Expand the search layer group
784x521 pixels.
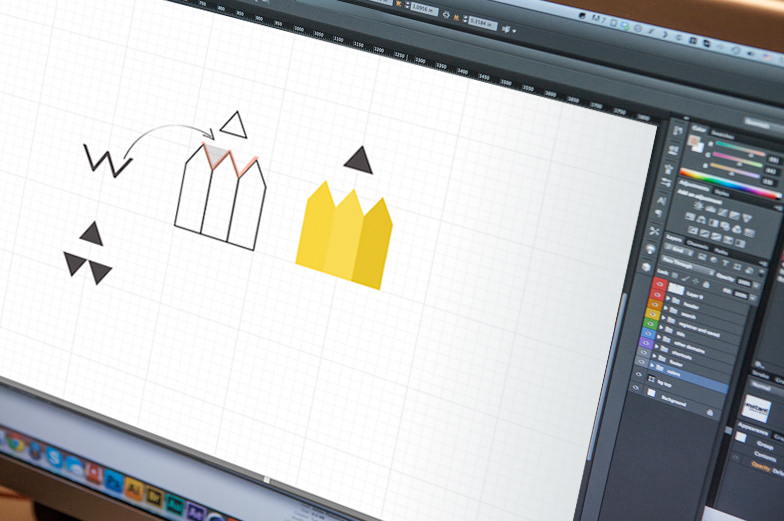coord(666,308)
